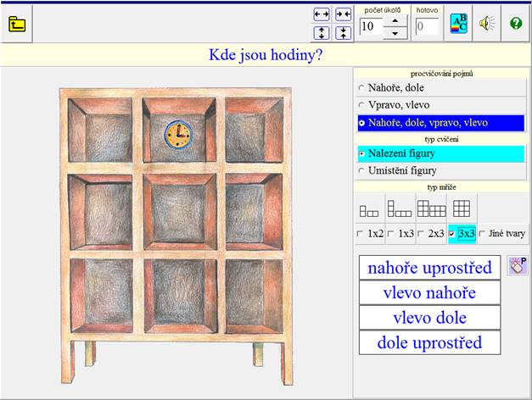
Task: Click the hotovo counter field
Action: point(427,26)
